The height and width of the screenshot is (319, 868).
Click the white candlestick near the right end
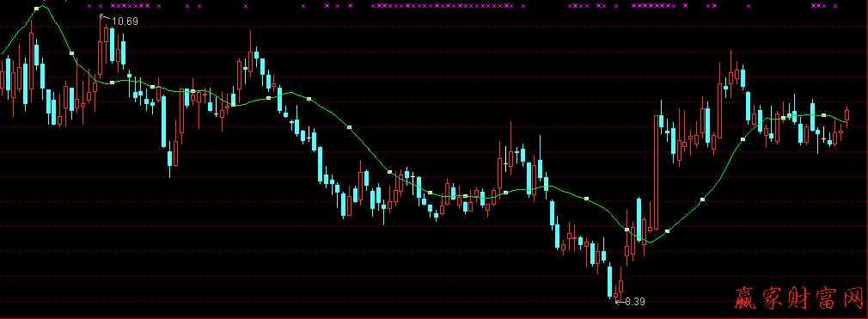823,136
